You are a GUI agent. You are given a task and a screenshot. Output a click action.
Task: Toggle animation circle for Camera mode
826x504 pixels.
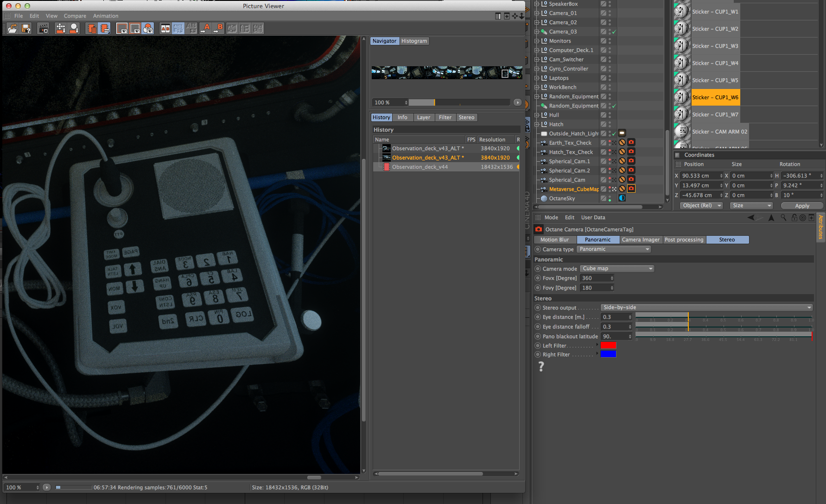coord(538,269)
